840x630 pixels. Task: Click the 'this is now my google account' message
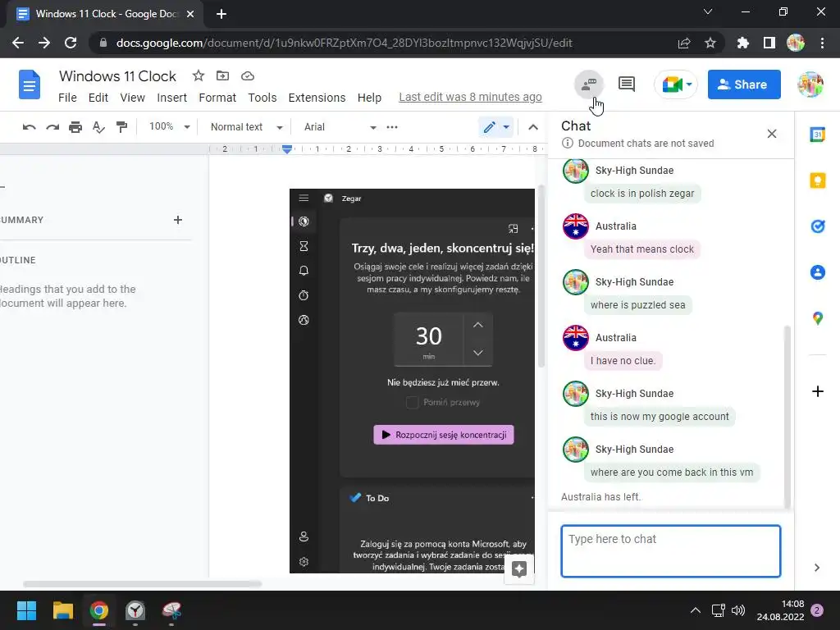click(660, 416)
